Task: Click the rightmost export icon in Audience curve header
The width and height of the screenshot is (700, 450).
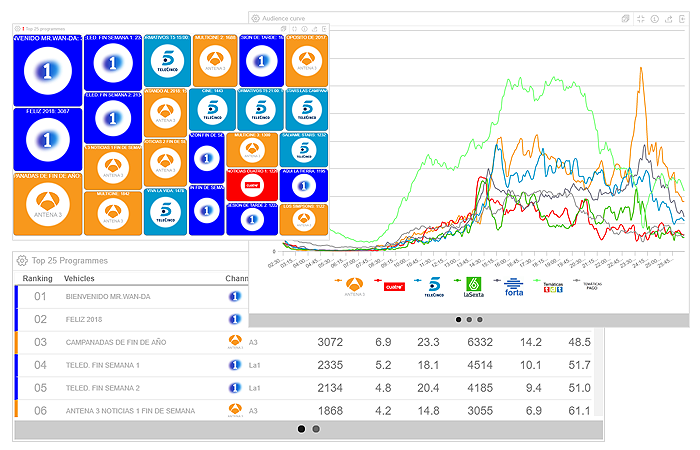Action: (x=681, y=18)
